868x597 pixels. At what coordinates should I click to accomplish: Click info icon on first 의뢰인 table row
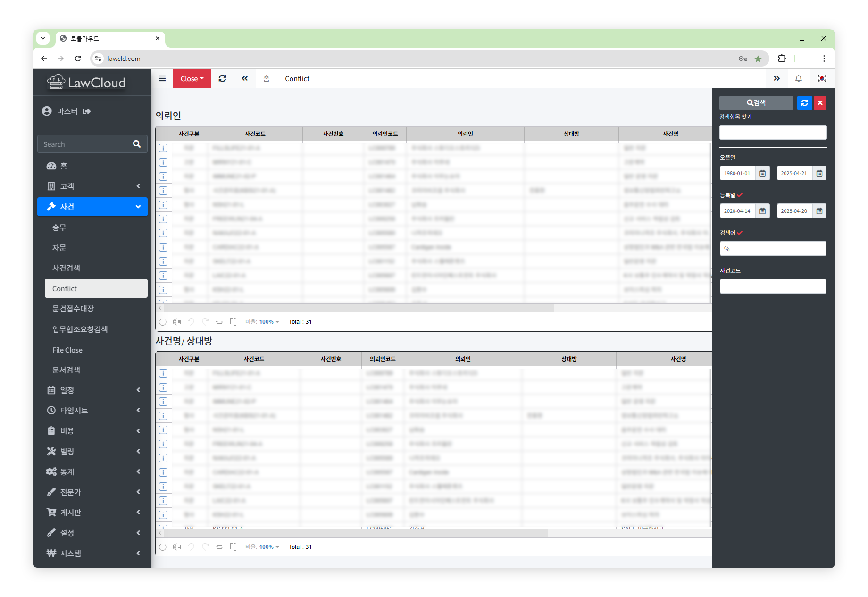pyautogui.click(x=163, y=148)
